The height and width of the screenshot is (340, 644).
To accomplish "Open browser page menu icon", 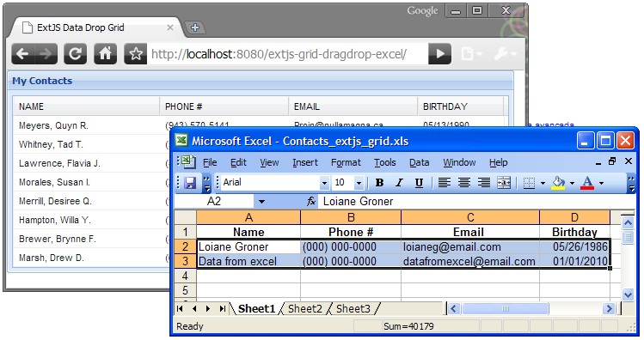I will (x=470, y=54).
